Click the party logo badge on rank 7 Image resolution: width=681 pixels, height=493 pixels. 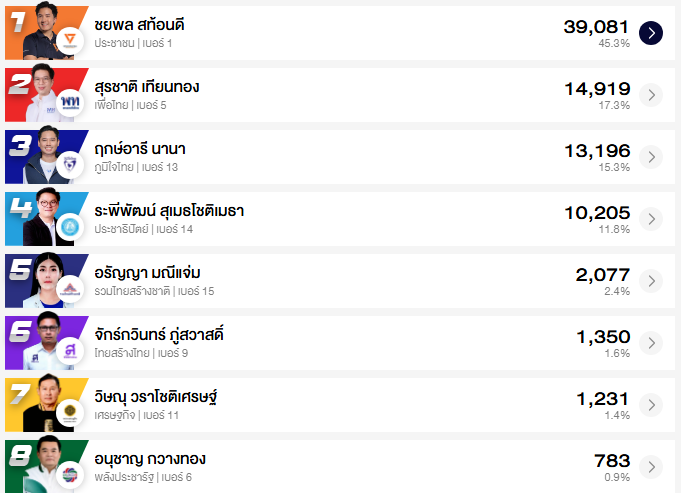tap(70, 413)
